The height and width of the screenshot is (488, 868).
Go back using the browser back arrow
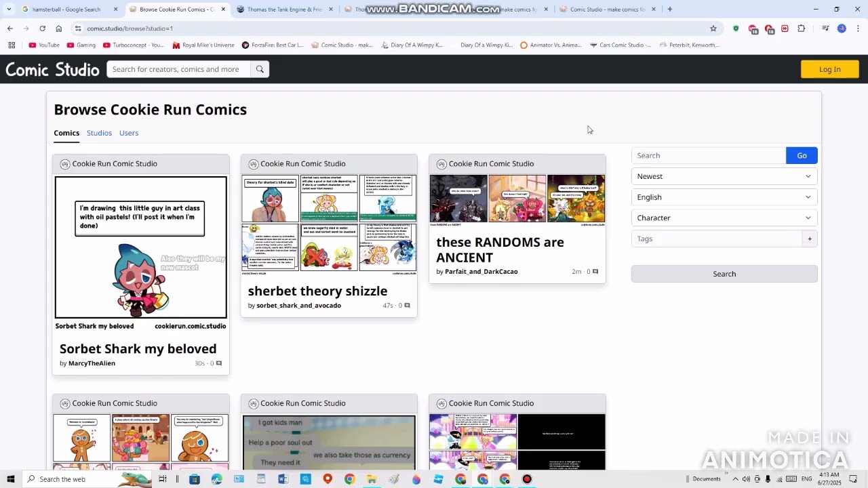[x=9, y=28]
